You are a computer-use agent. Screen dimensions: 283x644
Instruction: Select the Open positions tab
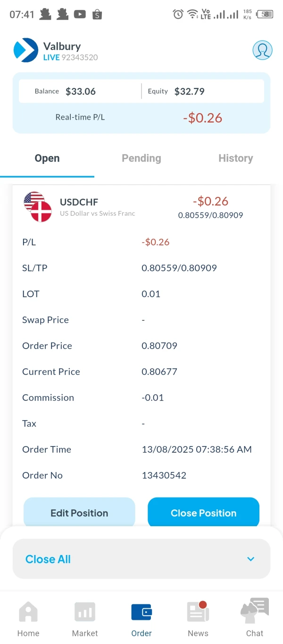(47, 158)
